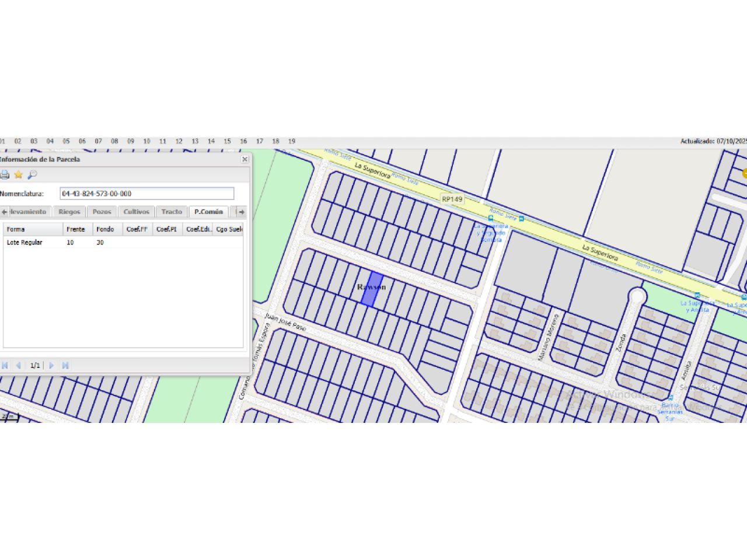Switch to the Riegos tab
The image size is (747, 560).
69,212
